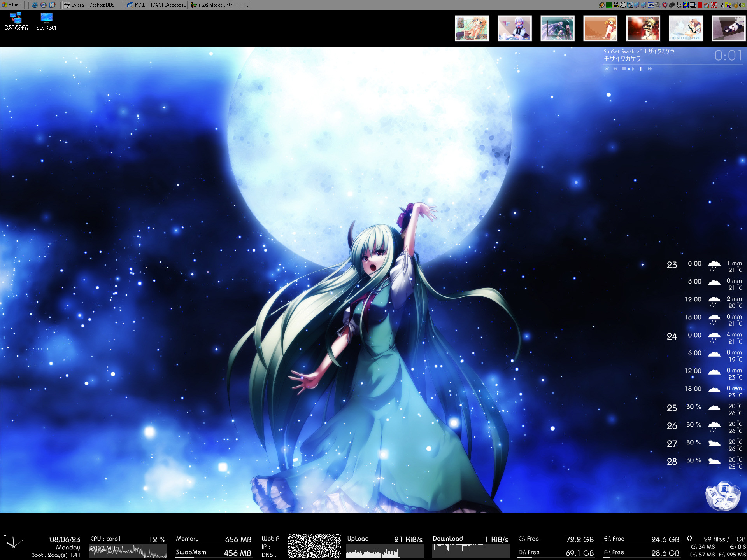
Task: Click the music player seek progress bar
Action: tap(673, 64)
